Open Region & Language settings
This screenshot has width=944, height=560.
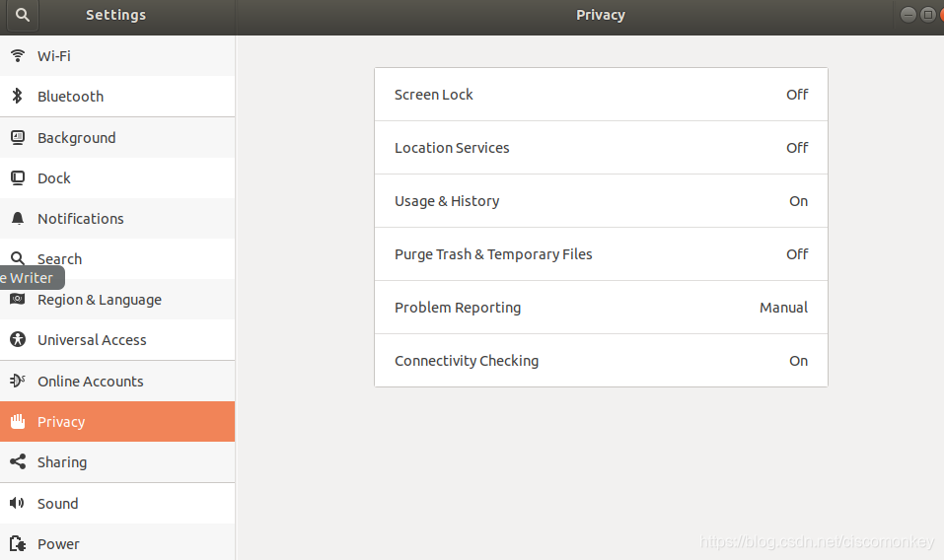click(117, 300)
